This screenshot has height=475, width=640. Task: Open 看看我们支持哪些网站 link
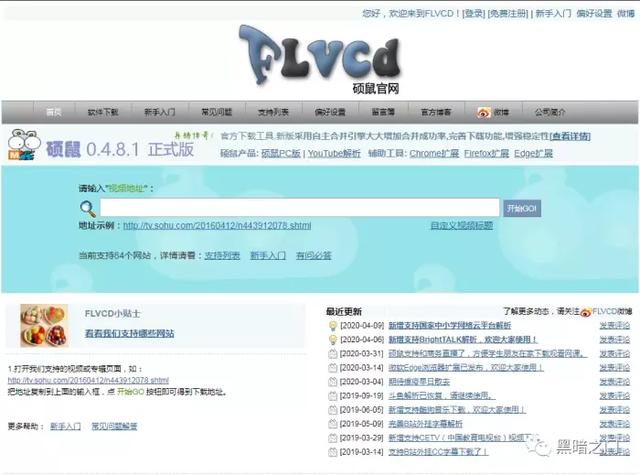pos(129,333)
